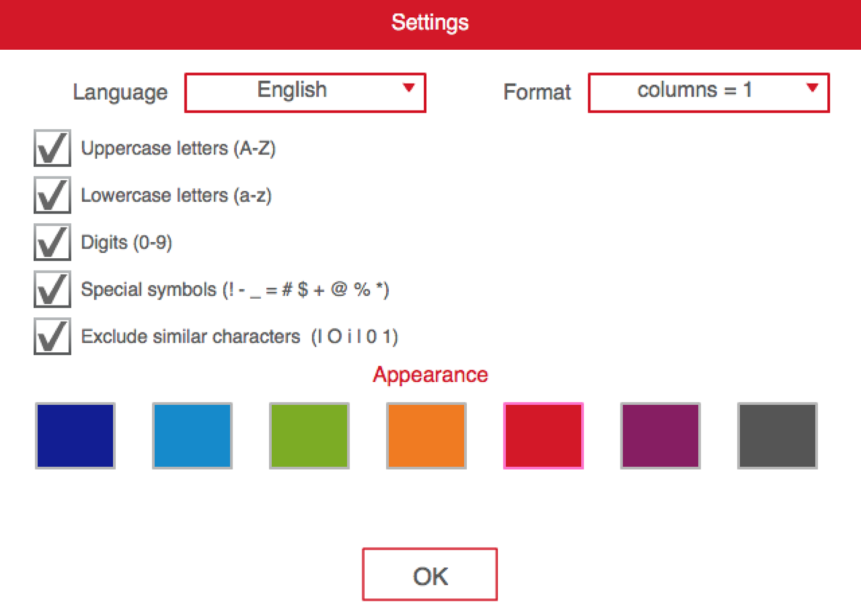Disable the Digits (0-9) checkbox

[x=52, y=242]
